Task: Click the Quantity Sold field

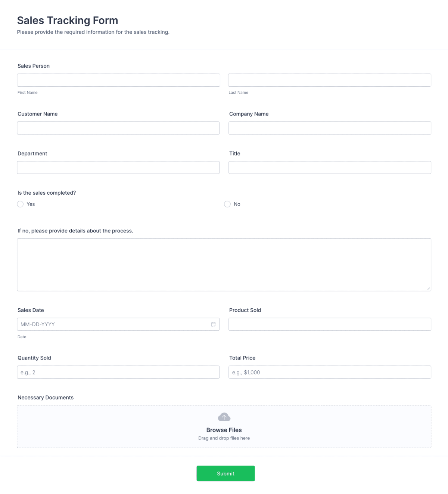Action: [x=118, y=372]
